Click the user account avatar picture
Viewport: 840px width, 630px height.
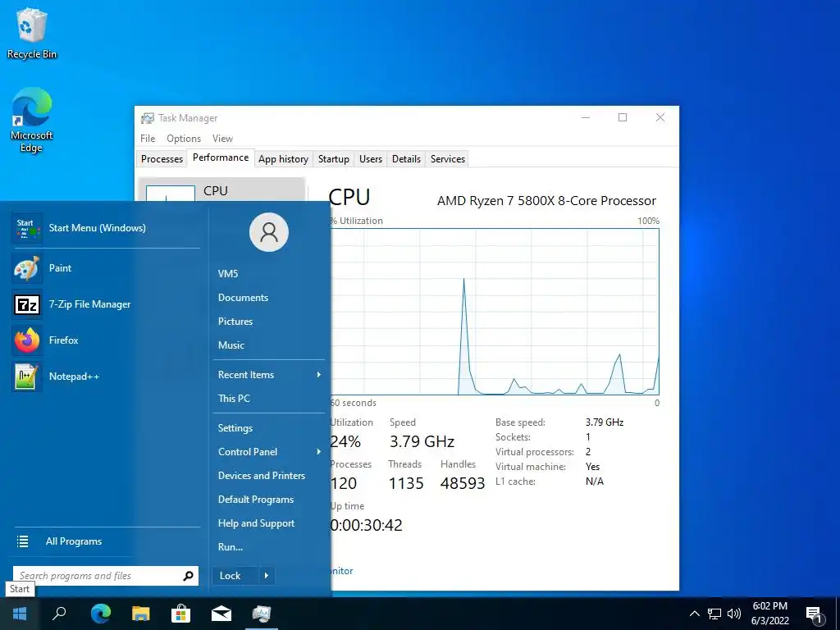(269, 232)
